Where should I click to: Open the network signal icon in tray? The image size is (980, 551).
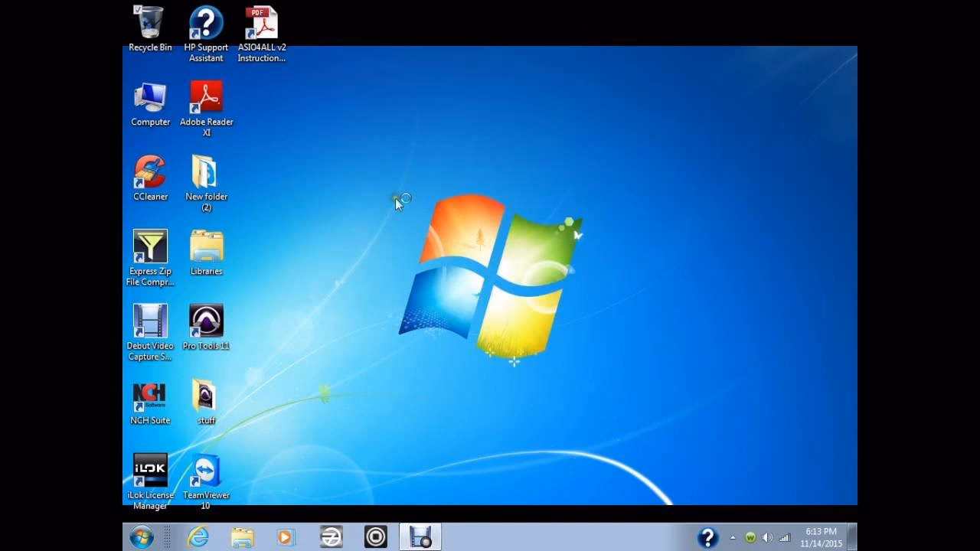coord(785,538)
